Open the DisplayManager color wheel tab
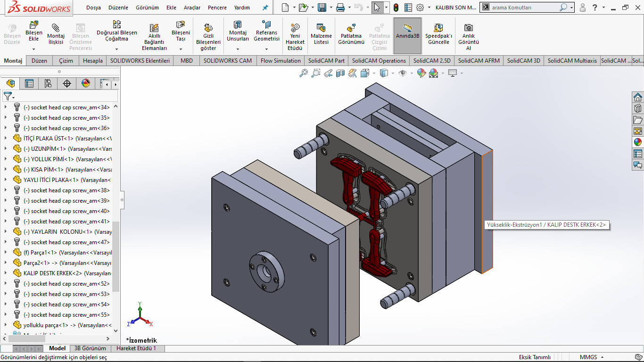The width and height of the screenshot is (644, 362). point(86,83)
